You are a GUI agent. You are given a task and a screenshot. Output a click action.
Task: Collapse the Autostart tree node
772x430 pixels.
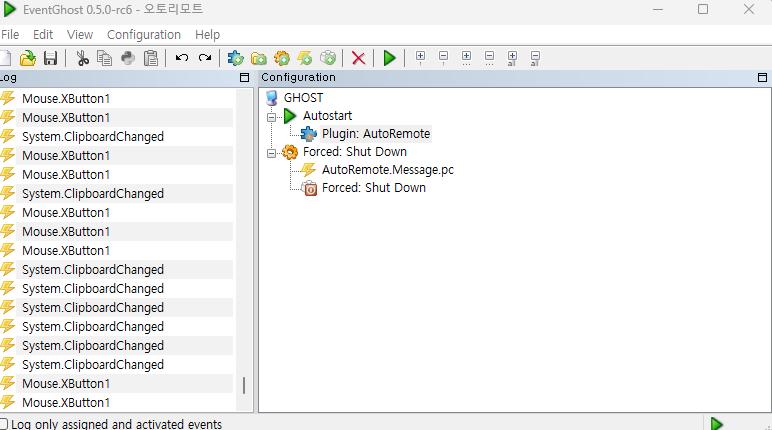point(271,116)
